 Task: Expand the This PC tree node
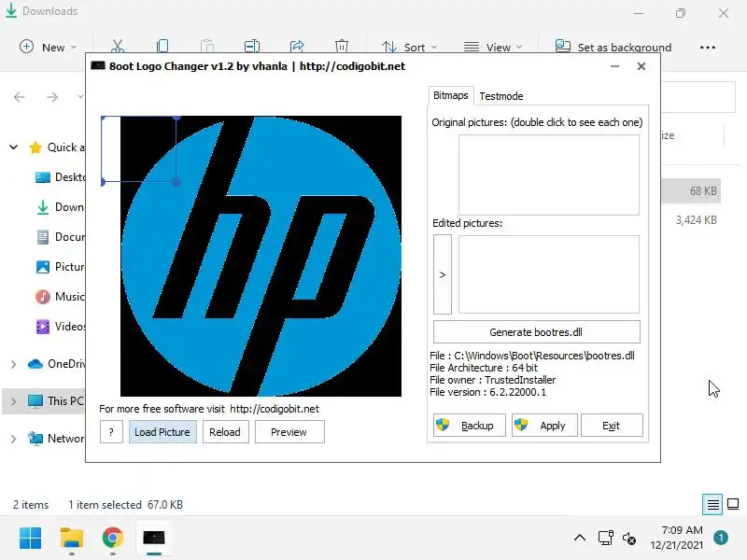[13, 401]
